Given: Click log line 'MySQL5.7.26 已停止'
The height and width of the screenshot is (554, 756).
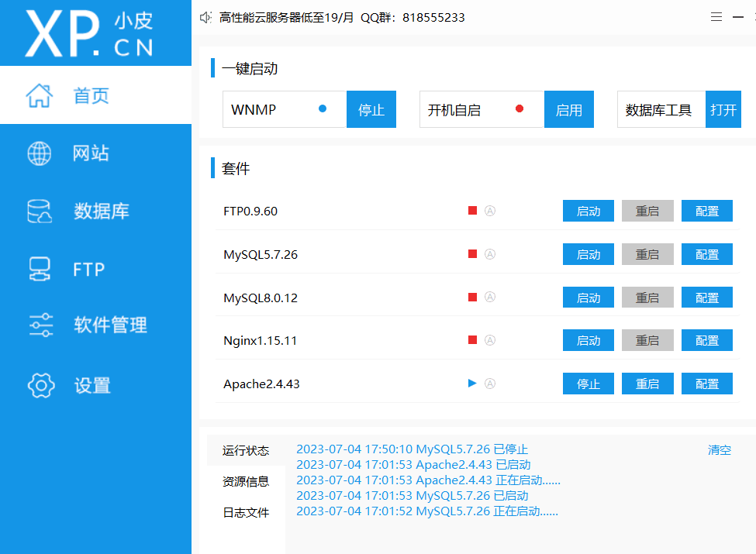Looking at the screenshot, I should coord(413,449).
